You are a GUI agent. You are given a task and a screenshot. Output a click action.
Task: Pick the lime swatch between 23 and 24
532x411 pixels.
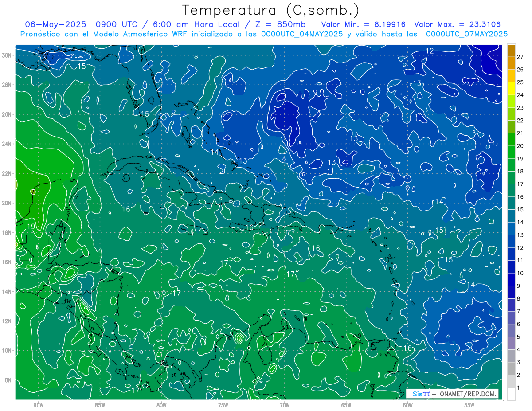pyautogui.click(x=511, y=102)
